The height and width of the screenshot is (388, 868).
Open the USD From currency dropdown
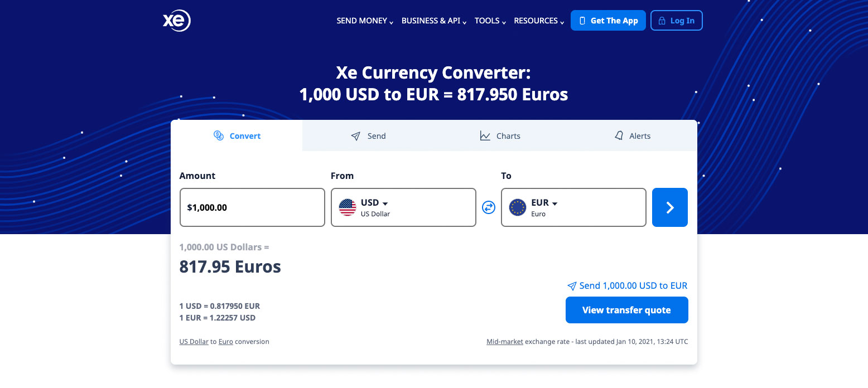pyautogui.click(x=403, y=207)
